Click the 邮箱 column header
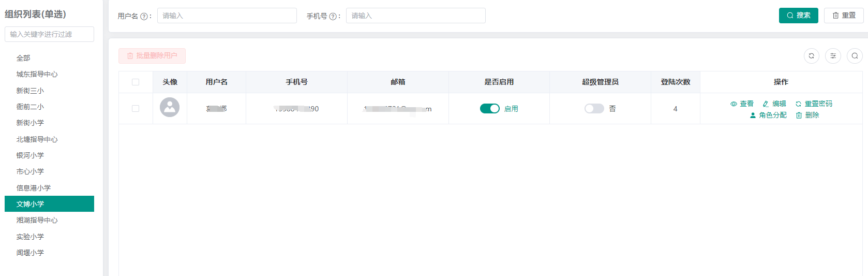Image resolution: width=868 pixels, height=276 pixels. pyautogui.click(x=398, y=82)
